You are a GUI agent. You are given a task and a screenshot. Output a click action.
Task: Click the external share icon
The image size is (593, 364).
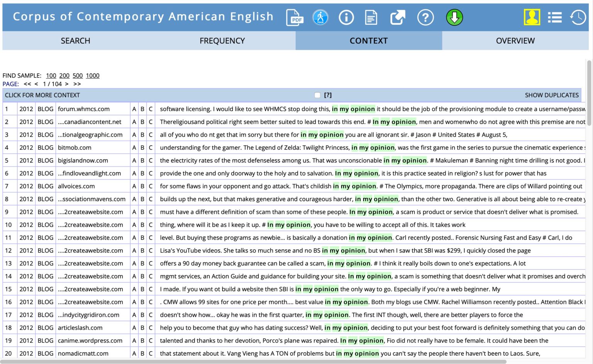pos(397,17)
